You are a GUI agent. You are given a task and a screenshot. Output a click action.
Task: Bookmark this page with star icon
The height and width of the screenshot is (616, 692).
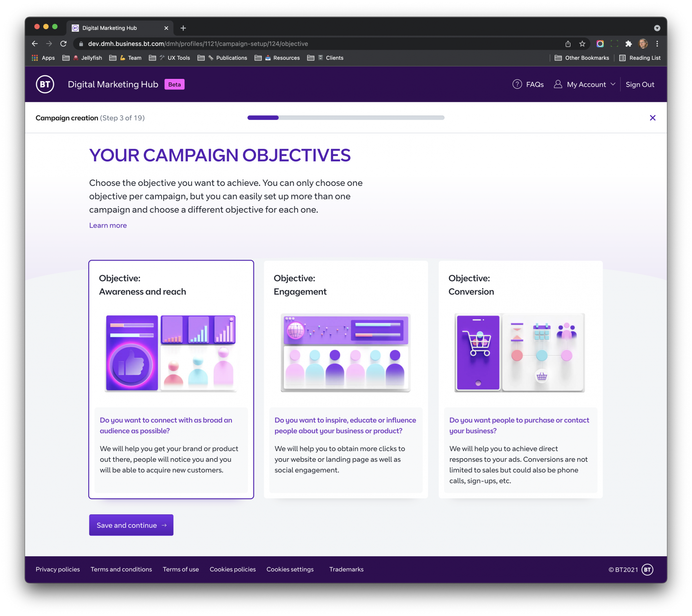[x=582, y=44]
